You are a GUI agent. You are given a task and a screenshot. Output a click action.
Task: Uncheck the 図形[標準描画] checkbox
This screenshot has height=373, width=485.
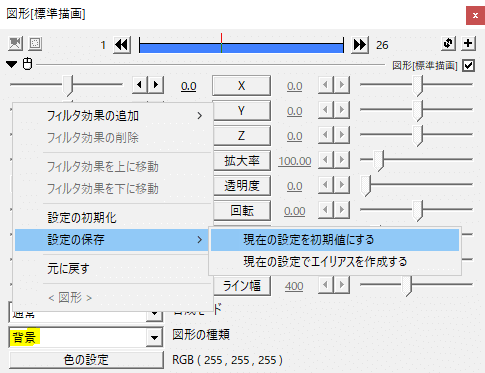469,65
